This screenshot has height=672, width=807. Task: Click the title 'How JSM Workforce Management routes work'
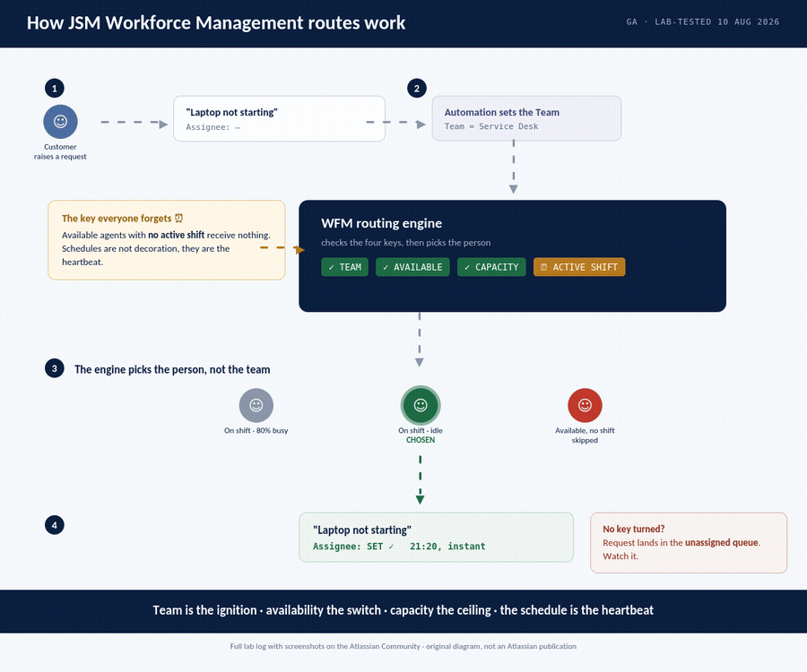(x=216, y=23)
